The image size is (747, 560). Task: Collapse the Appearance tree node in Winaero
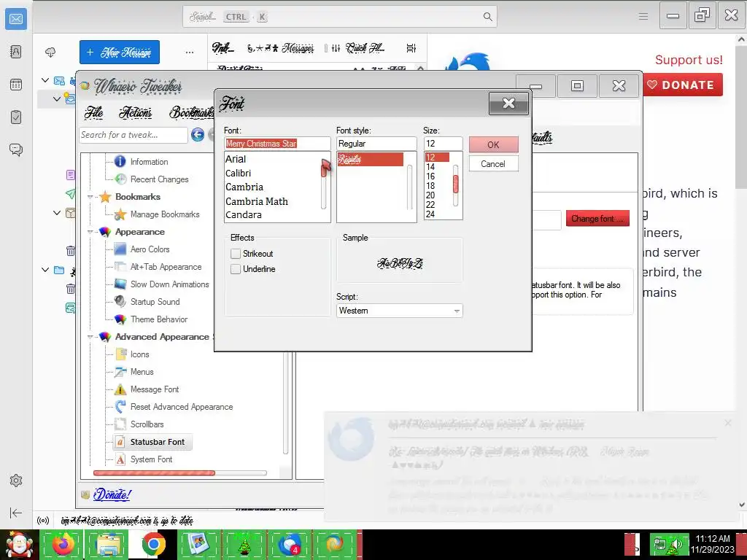pos(90,232)
